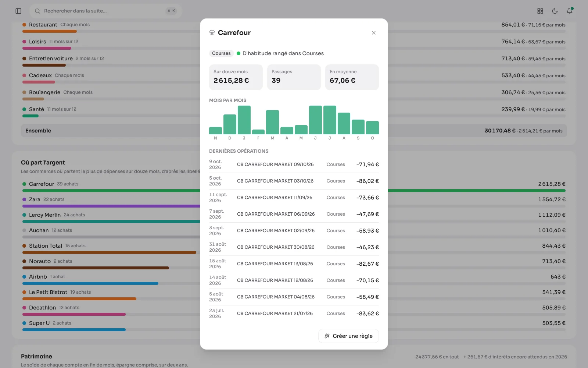
Task: Select transaction CB CARREFOUR MARKET 21/07/26
Action: pos(294,314)
